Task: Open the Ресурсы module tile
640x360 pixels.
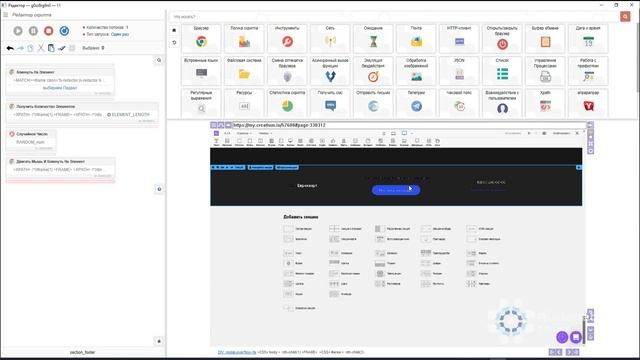Action: pyautogui.click(x=244, y=103)
